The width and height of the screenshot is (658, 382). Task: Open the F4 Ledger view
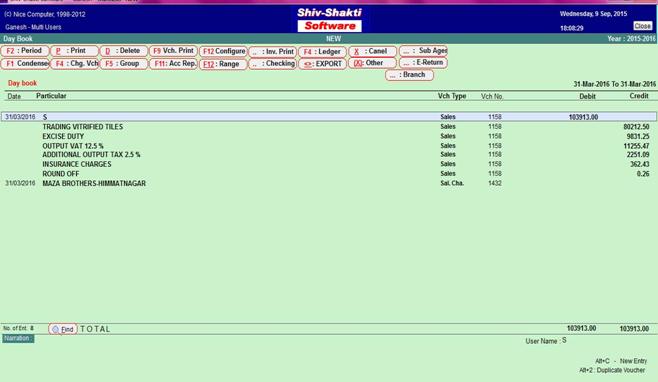pyautogui.click(x=322, y=52)
